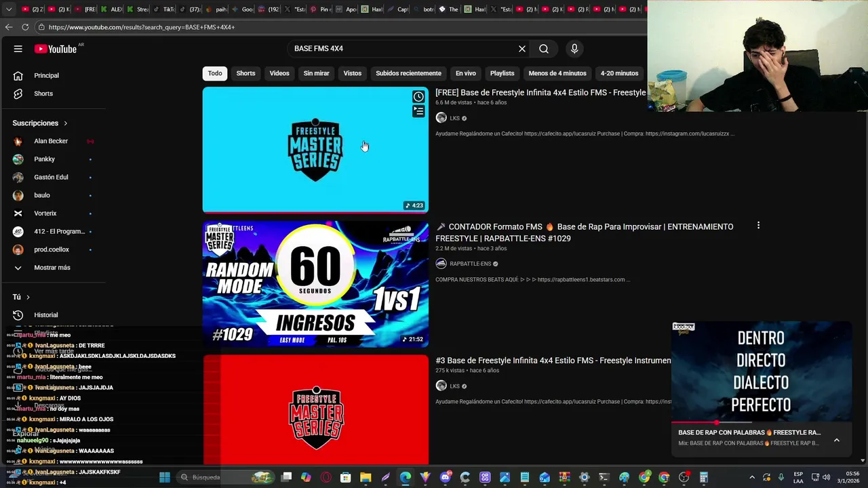
Task: Expand the Tú section arrow
Action: 28,297
